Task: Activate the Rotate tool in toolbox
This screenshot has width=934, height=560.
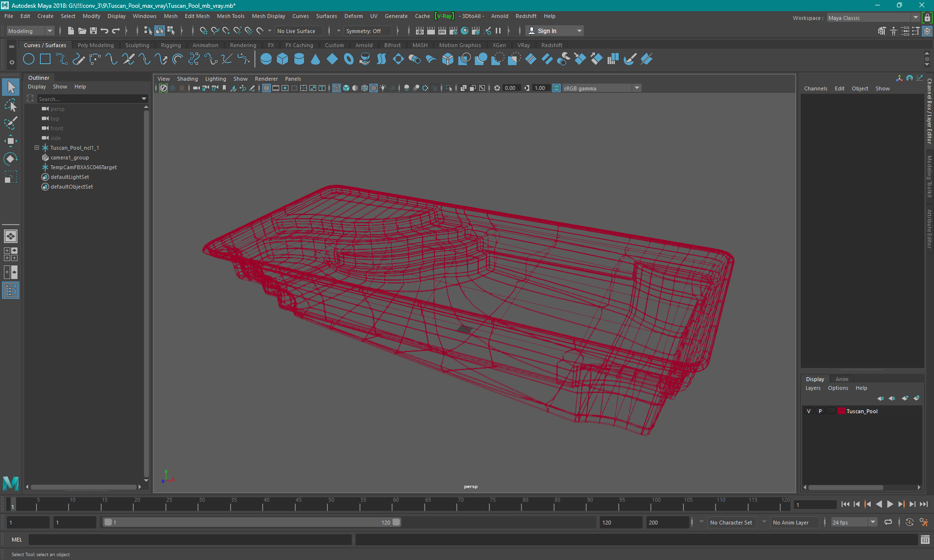Action: click(11, 159)
